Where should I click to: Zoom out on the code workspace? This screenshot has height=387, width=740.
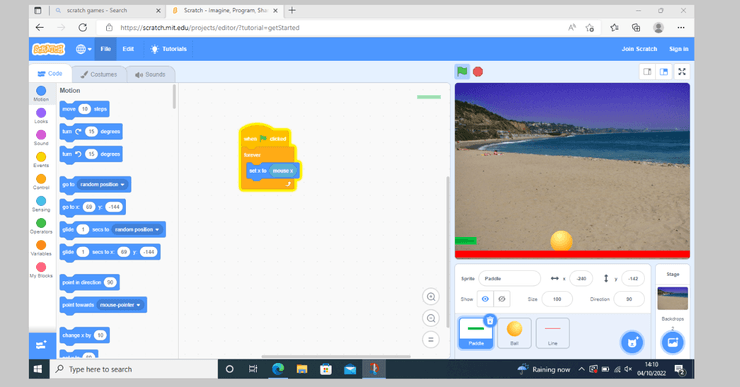pos(431,318)
